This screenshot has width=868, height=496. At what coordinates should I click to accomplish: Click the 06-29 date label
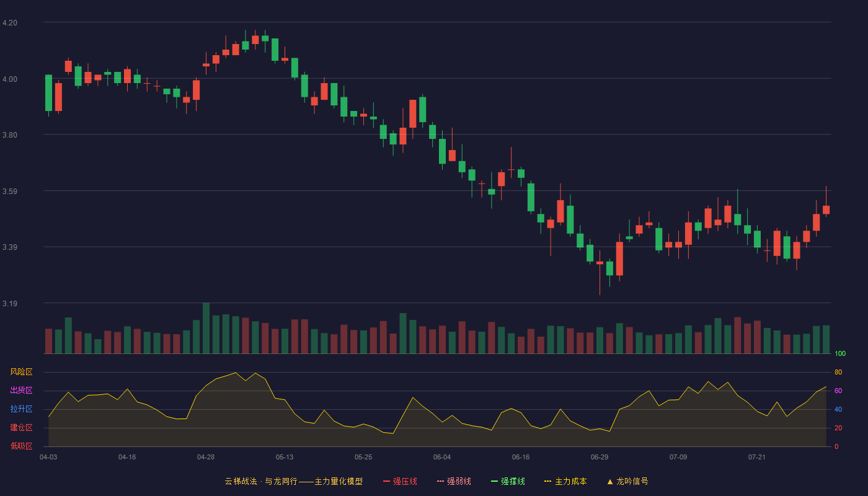pos(600,457)
